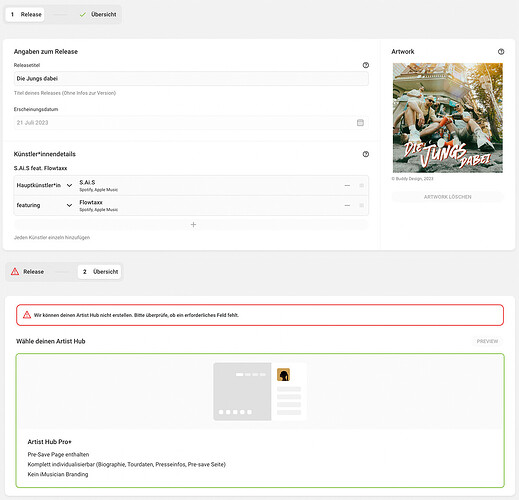Image resolution: width=519 pixels, height=500 pixels.
Task: Click the Releasetitel field containing Die Jungs dabei
Action: coord(191,79)
